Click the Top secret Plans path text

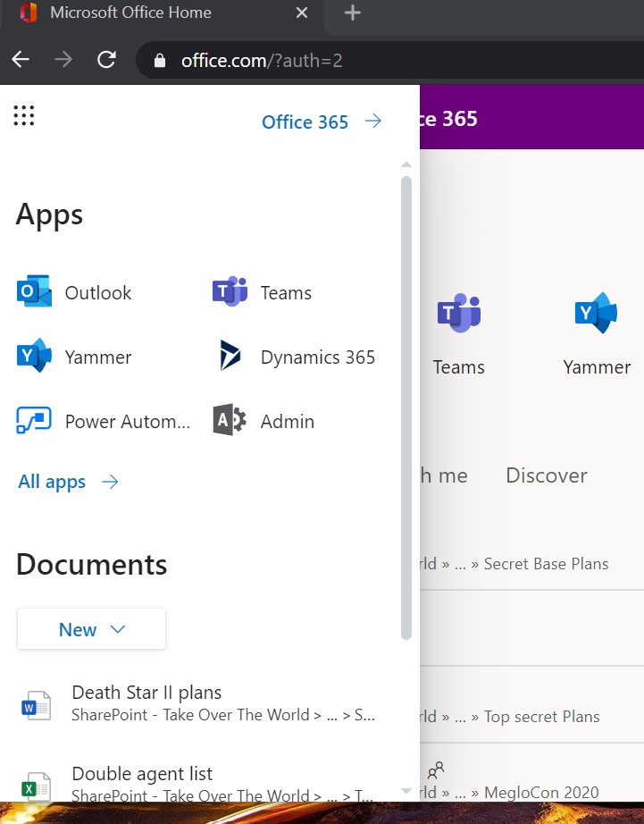541,717
